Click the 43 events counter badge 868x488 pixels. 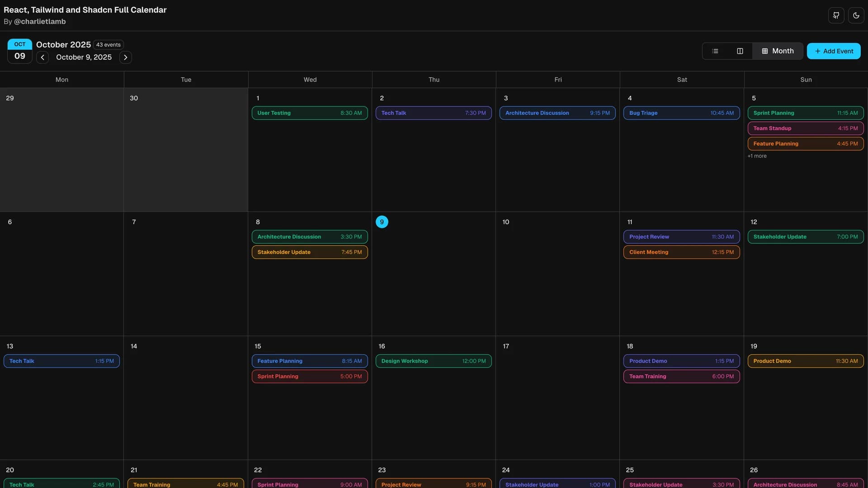(108, 45)
